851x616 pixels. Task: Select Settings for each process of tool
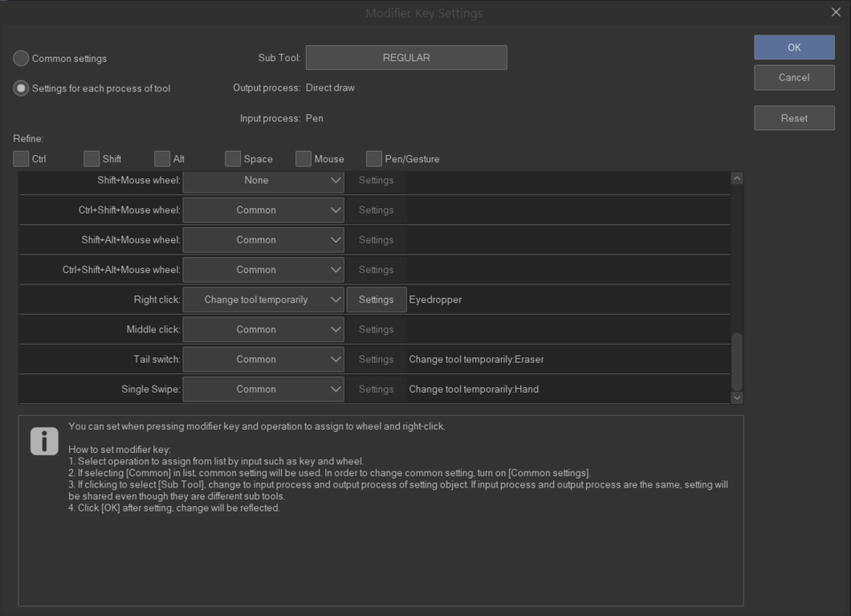pos(21,89)
